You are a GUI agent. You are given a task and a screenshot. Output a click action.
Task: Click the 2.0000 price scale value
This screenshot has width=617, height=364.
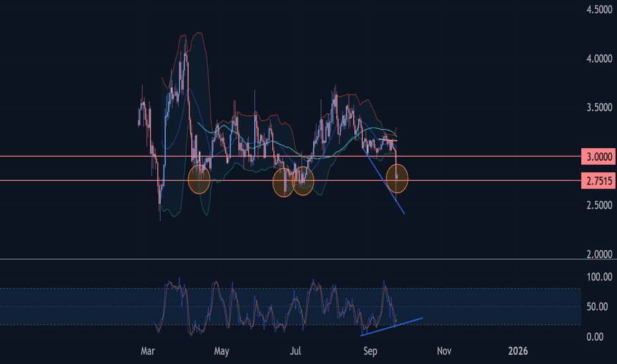click(598, 255)
